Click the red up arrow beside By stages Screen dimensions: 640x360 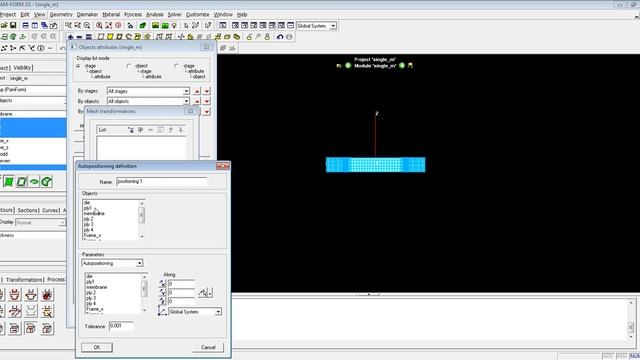[x=198, y=91]
